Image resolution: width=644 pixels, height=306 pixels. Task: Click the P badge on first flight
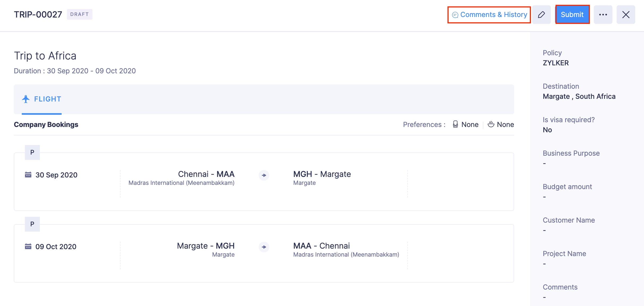pyautogui.click(x=32, y=152)
